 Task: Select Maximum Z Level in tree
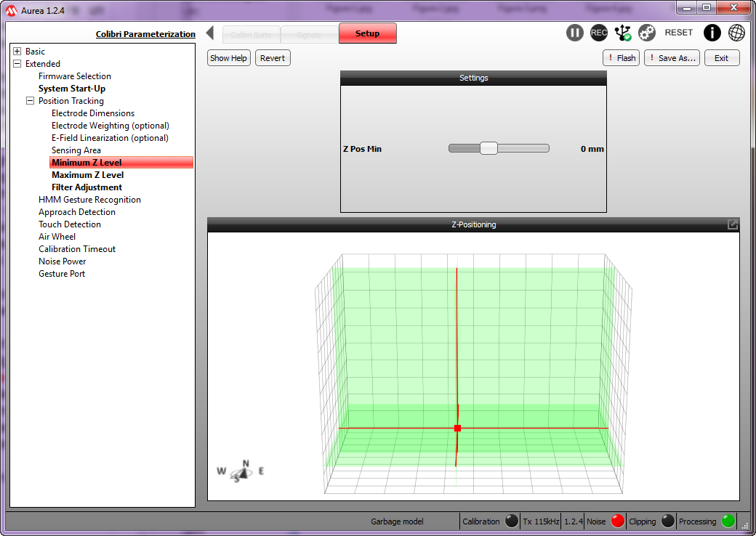click(x=87, y=175)
